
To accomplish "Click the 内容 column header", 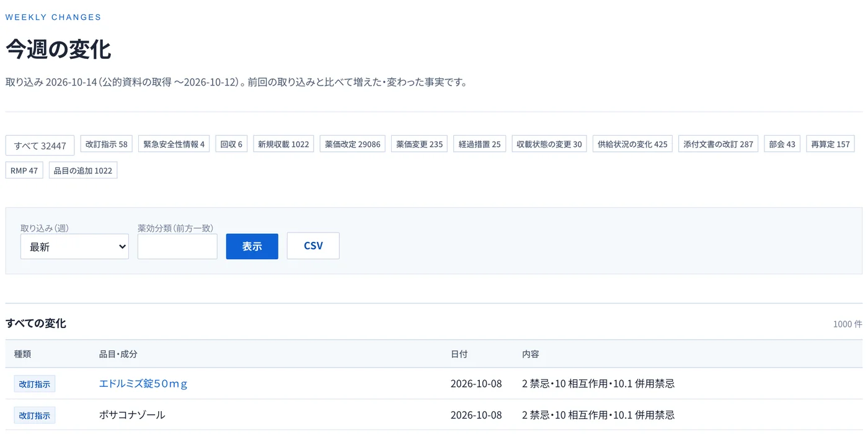I will click(531, 354).
